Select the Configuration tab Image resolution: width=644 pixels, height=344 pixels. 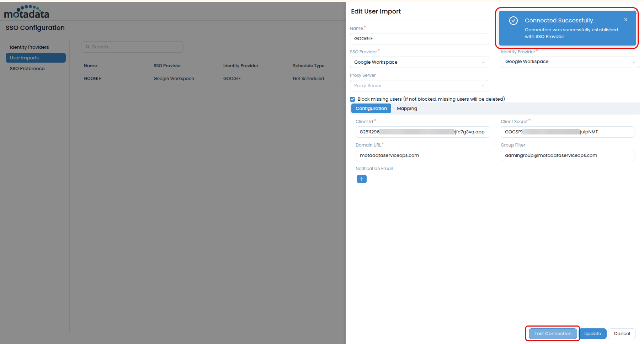click(x=371, y=109)
